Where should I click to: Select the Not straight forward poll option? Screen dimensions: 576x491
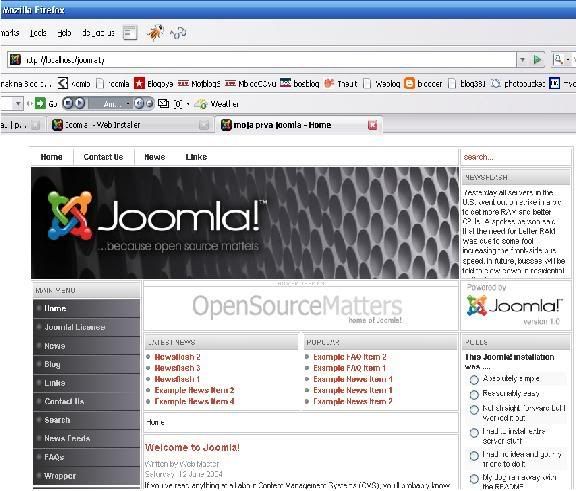pyautogui.click(x=474, y=409)
